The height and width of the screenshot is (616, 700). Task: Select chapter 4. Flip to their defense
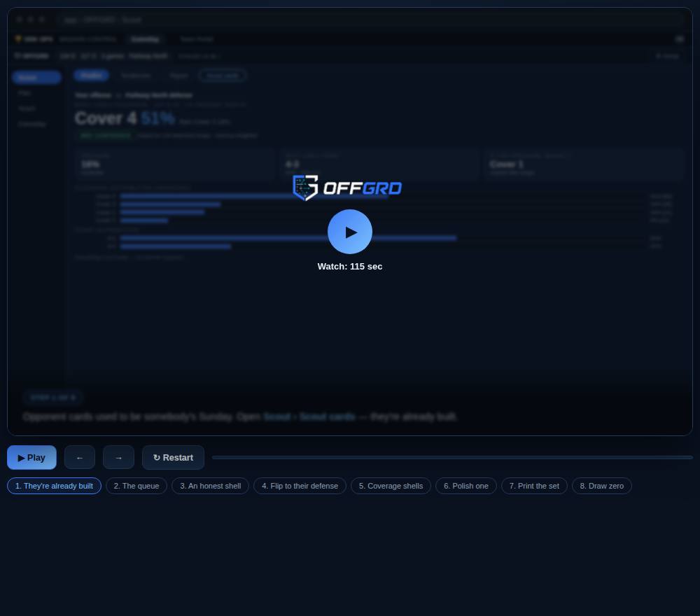click(300, 486)
